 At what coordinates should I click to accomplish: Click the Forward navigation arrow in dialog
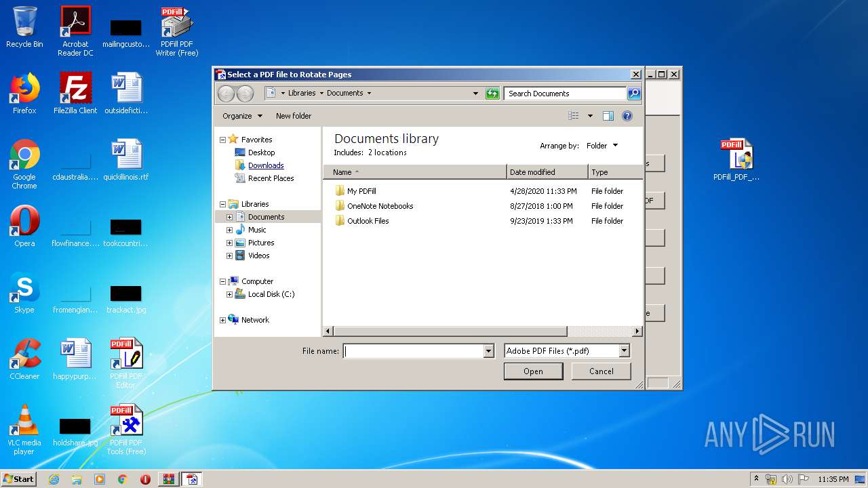[x=245, y=94]
